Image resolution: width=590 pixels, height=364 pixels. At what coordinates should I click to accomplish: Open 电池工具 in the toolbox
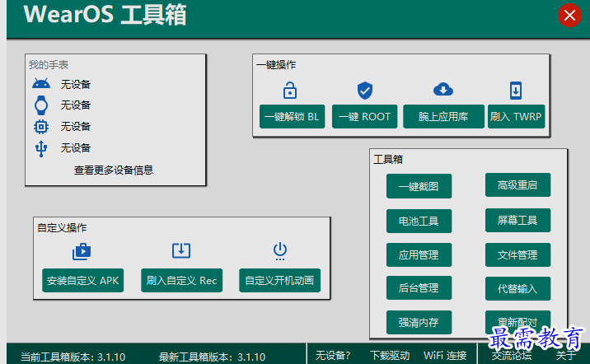(x=419, y=221)
